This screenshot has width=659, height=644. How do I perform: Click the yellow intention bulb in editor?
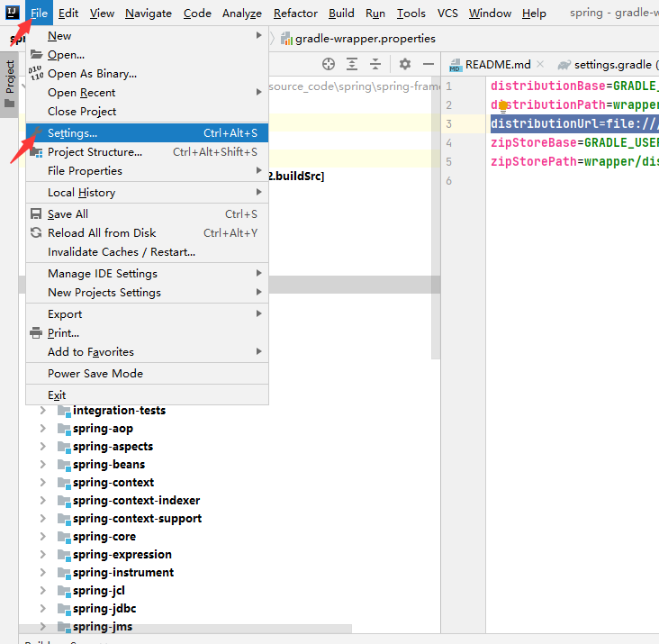click(x=503, y=107)
